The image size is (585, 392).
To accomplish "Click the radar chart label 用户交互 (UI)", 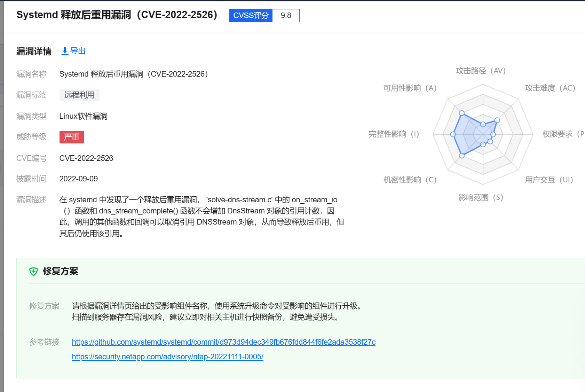I will (x=549, y=180).
